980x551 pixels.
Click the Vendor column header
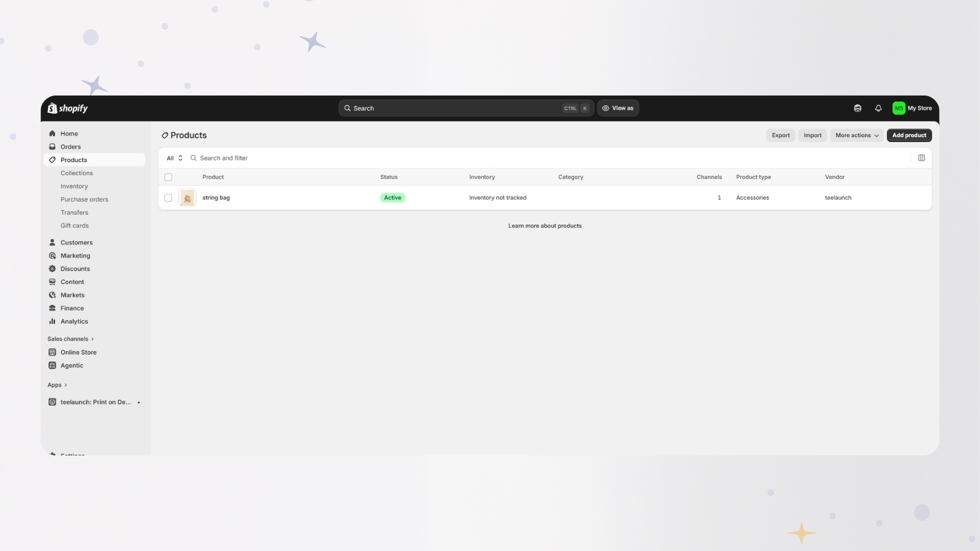coord(835,177)
